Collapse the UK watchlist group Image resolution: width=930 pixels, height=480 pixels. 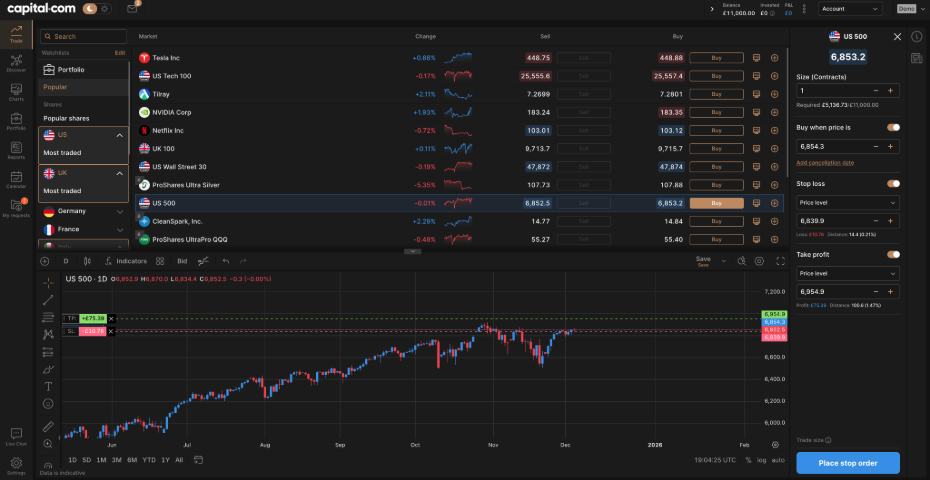[119, 173]
